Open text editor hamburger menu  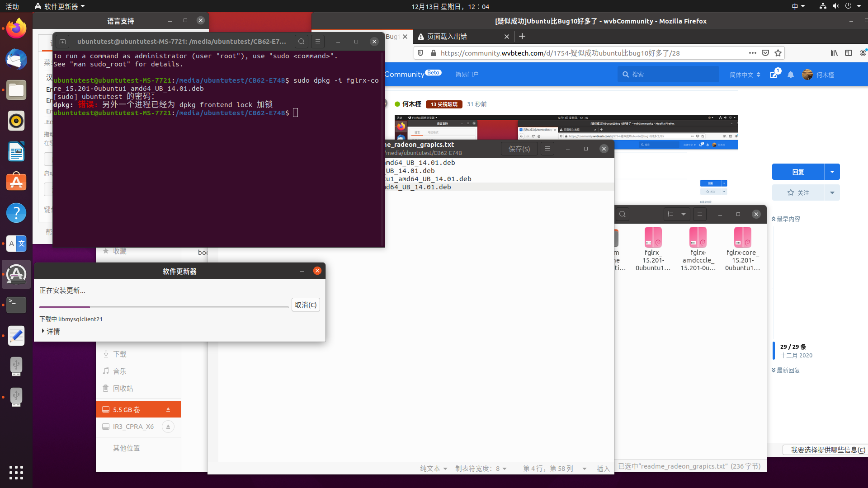(547, 149)
